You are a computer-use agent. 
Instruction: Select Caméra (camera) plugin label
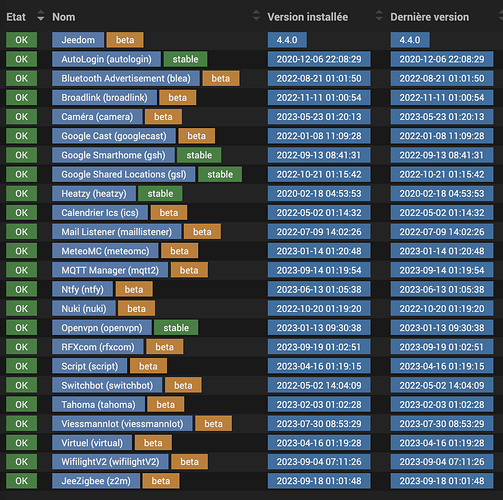tap(97, 117)
